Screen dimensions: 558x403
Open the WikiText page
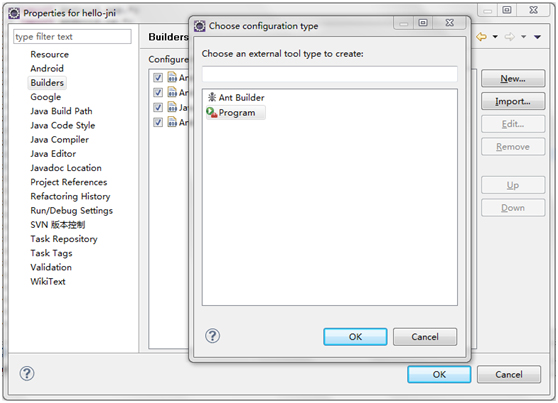click(48, 282)
